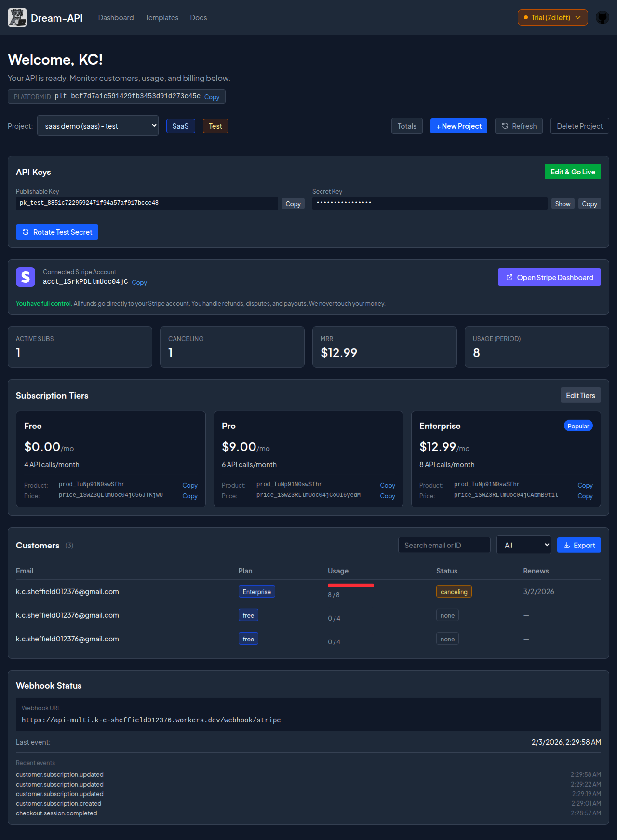Copy the Enterprise tier price ID

[585, 496]
